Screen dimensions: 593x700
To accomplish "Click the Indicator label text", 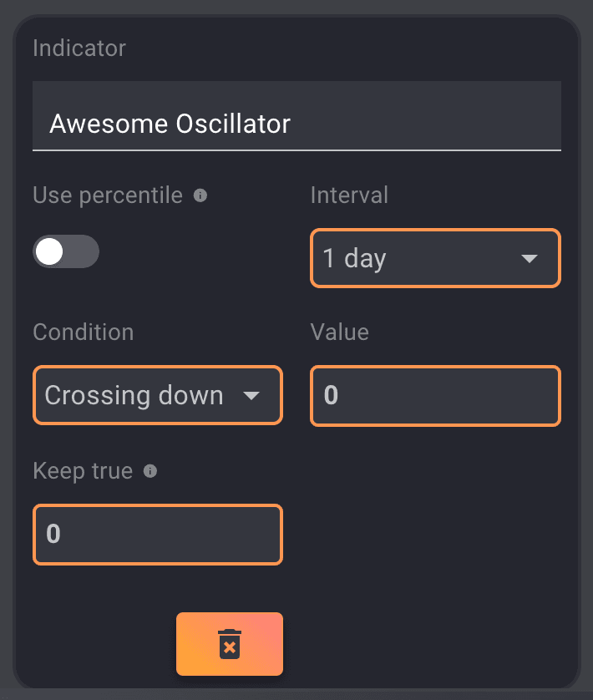I will point(79,48).
